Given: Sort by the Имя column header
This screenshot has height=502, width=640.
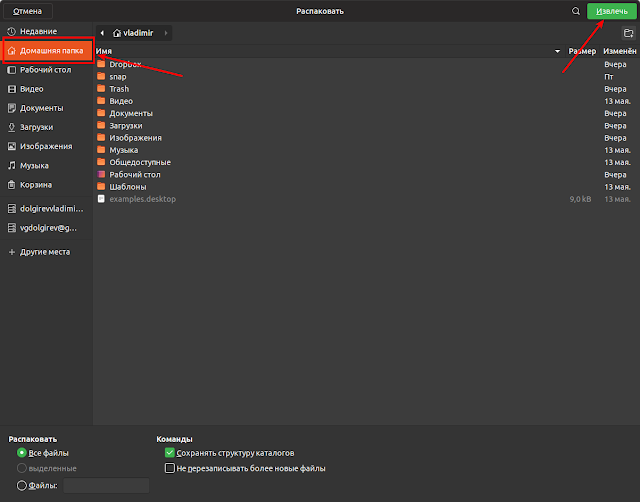Looking at the screenshot, I should [x=329, y=51].
